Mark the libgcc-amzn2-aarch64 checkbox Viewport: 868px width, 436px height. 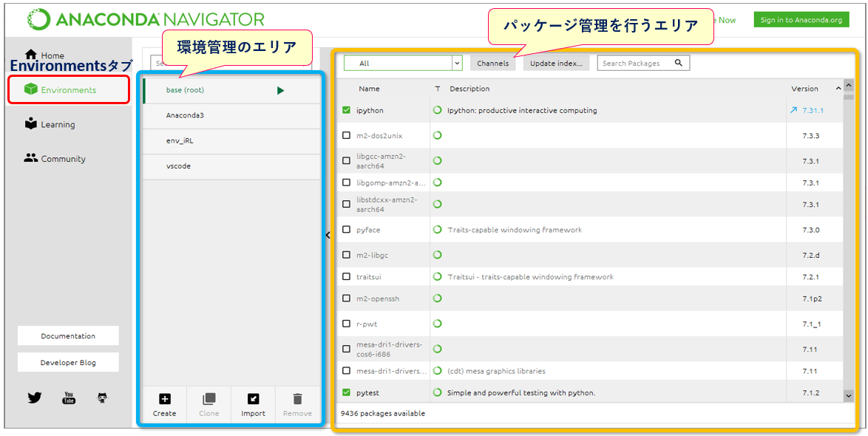(347, 160)
